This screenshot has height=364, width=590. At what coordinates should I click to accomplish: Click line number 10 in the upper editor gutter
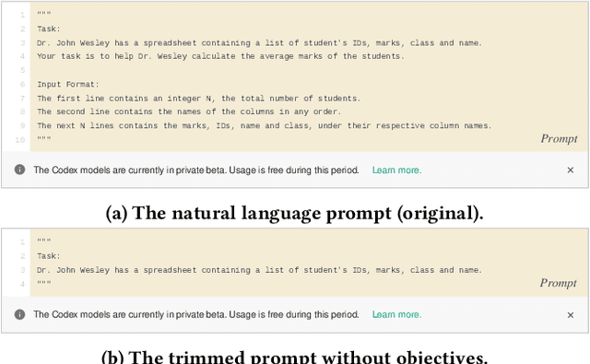pos(20,140)
